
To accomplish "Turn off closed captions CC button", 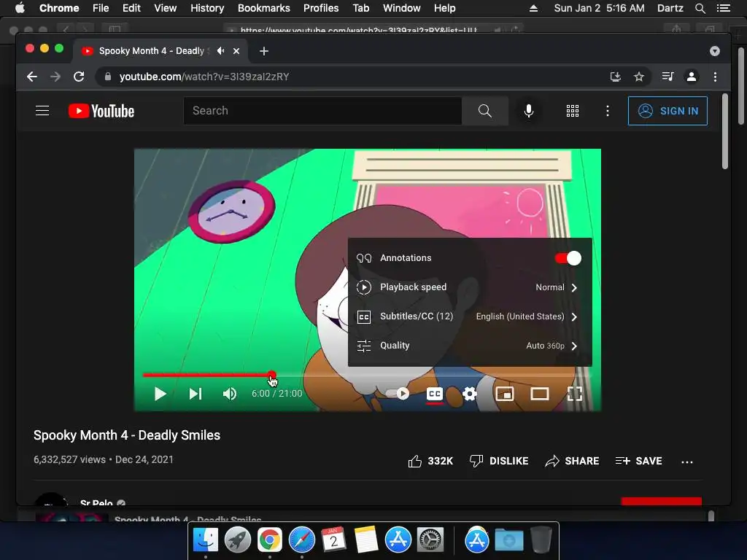I will [x=435, y=394].
